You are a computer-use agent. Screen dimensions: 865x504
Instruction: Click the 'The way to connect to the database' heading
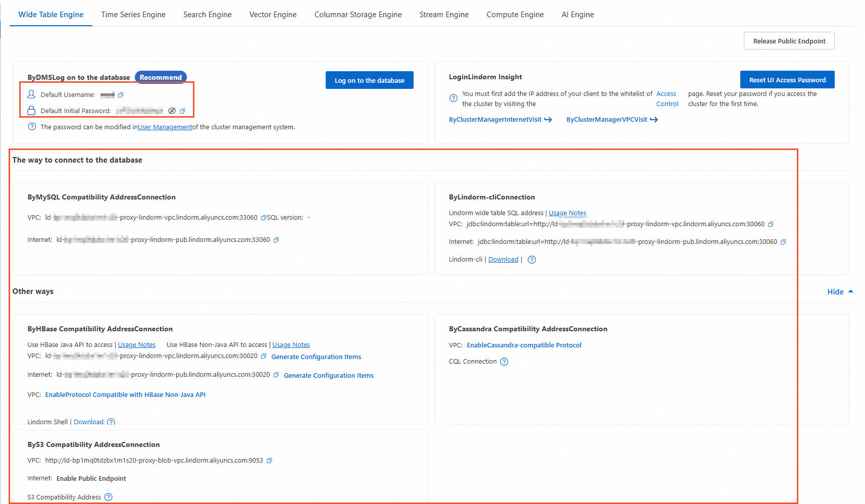click(77, 160)
